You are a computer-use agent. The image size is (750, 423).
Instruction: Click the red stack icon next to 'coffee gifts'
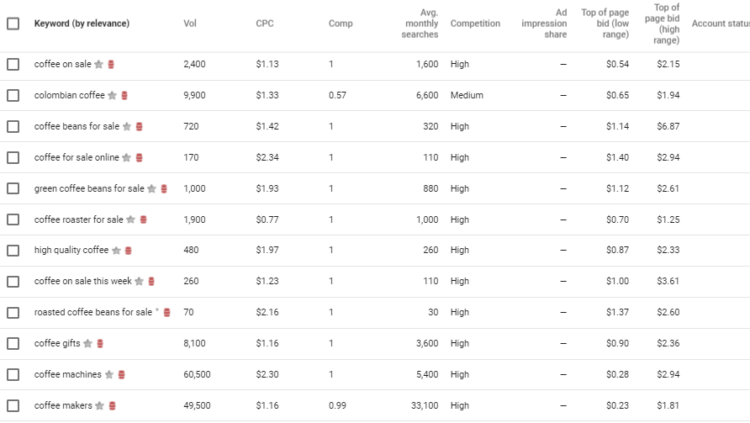click(x=101, y=344)
